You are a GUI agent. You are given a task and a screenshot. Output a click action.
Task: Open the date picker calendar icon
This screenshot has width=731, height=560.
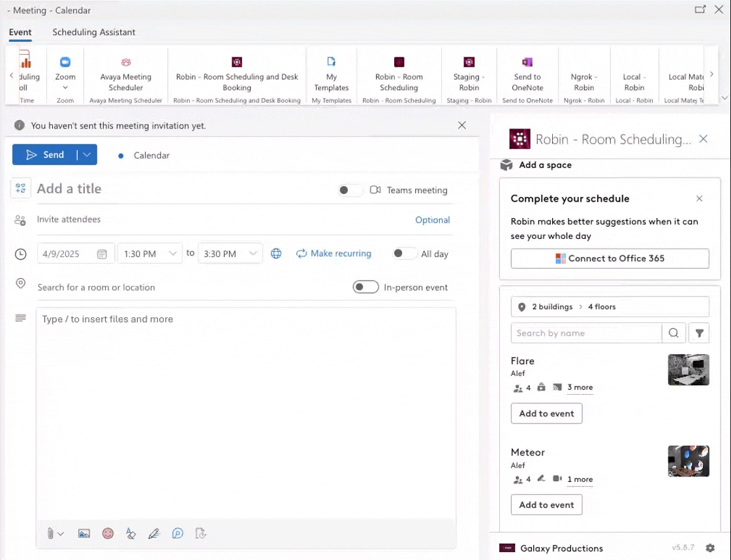(102, 254)
